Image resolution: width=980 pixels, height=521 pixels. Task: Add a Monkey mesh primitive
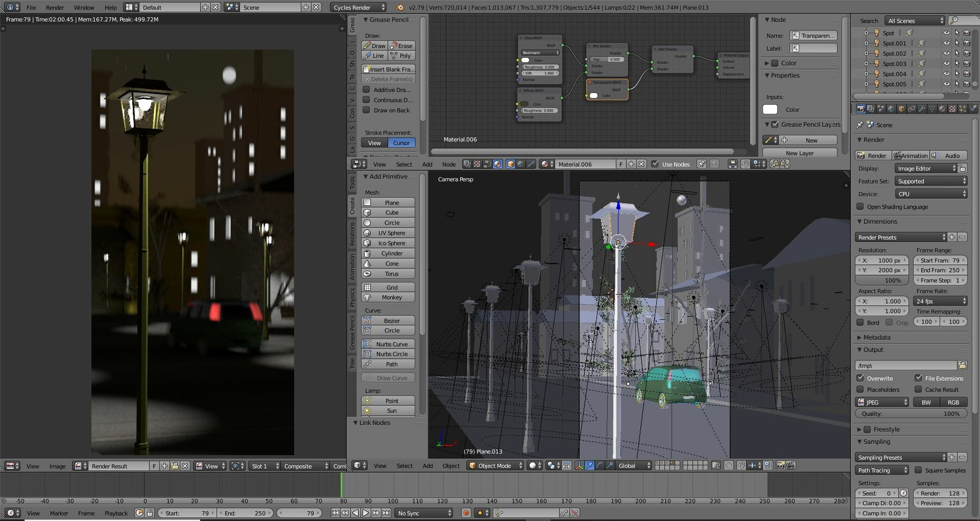(x=391, y=297)
